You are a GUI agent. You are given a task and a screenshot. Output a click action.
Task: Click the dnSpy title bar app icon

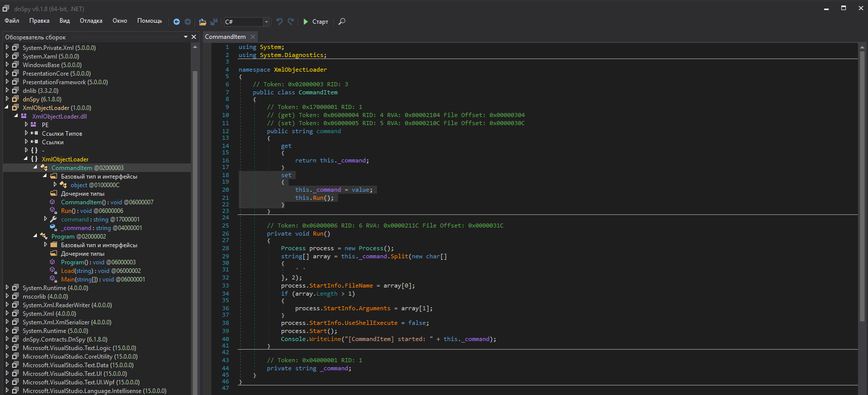(x=6, y=8)
